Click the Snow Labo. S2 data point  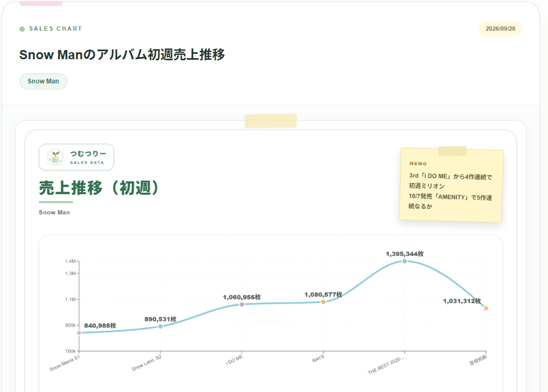pyautogui.click(x=160, y=326)
